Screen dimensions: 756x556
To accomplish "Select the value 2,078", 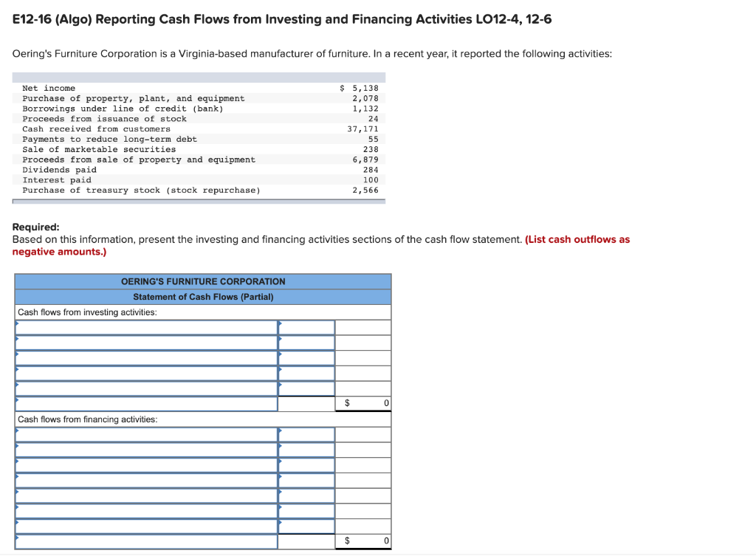I will click(365, 98).
